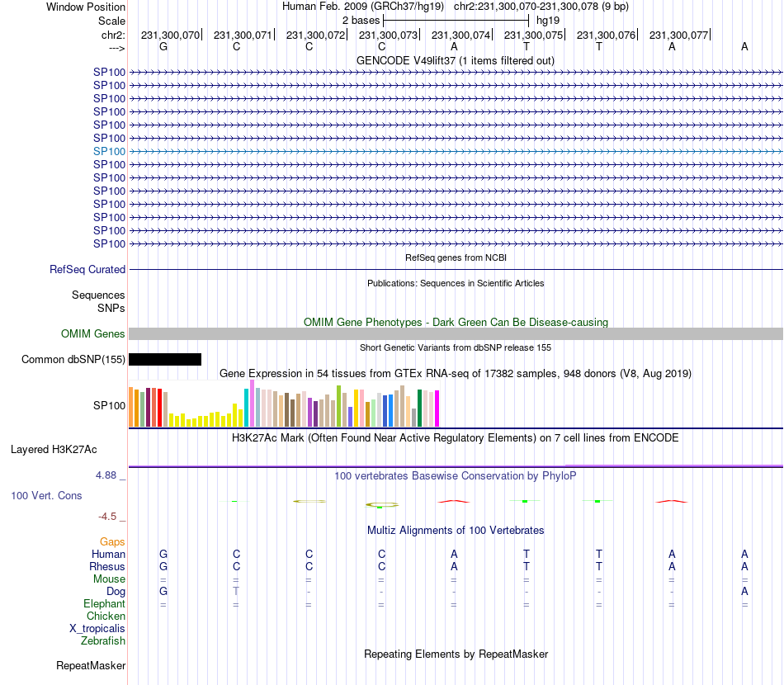The width and height of the screenshot is (784, 685).
Task: Click the chr2:231,300,070-231,300,078 (9 bp) range text
Action: (x=541, y=7)
